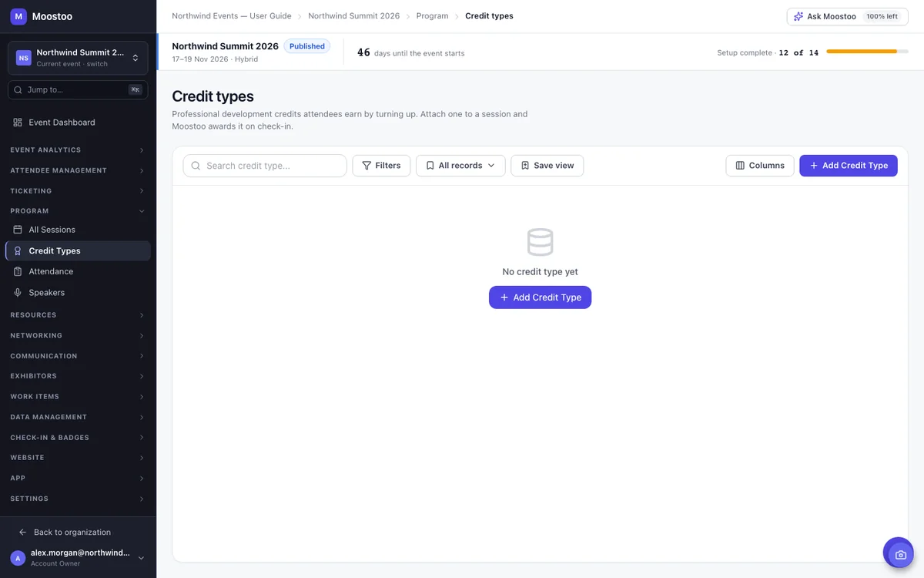Click the Credit Types ribbon icon
Screen dimensions: 924x578
click(x=18, y=250)
